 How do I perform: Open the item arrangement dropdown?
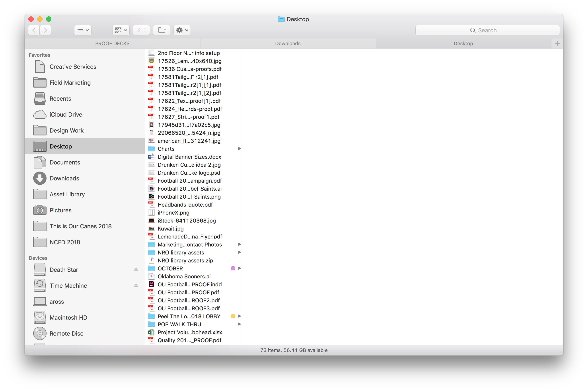click(x=121, y=30)
